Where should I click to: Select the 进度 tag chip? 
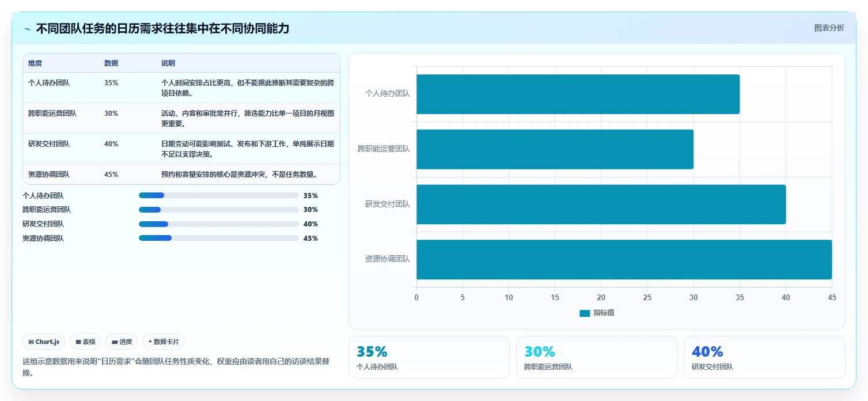coord(122,342)
